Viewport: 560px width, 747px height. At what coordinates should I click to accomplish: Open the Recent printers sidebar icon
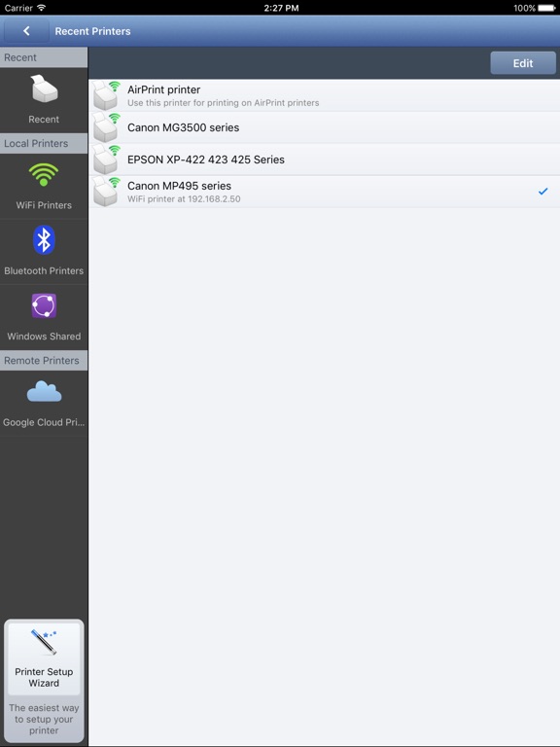45,89
